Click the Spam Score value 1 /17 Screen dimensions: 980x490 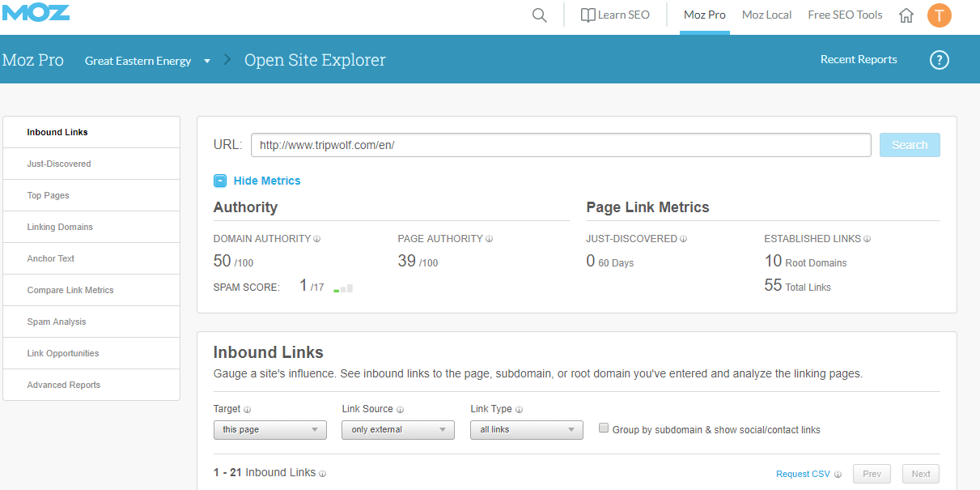[x=312, y=285]
